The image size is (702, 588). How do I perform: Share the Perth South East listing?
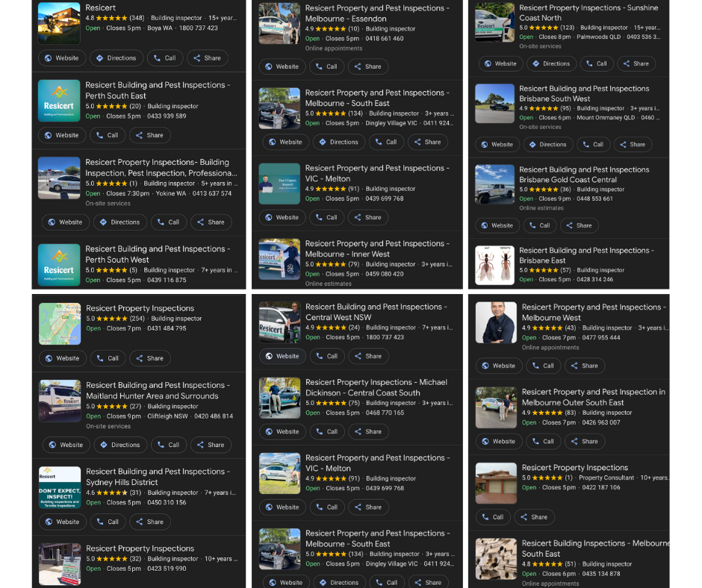[x=149, y=135]
